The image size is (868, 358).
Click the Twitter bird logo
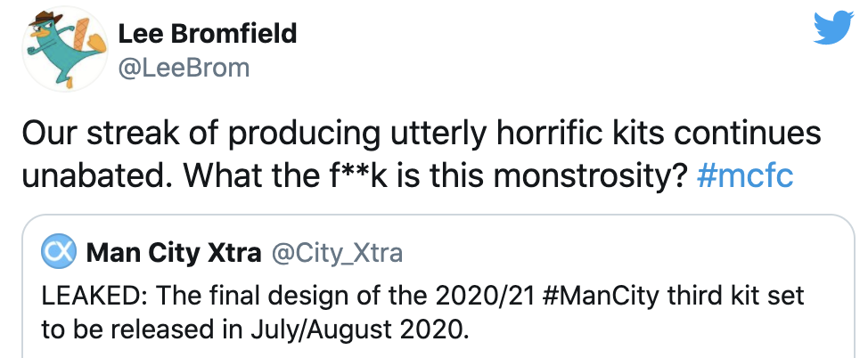[x=833, y=27]
